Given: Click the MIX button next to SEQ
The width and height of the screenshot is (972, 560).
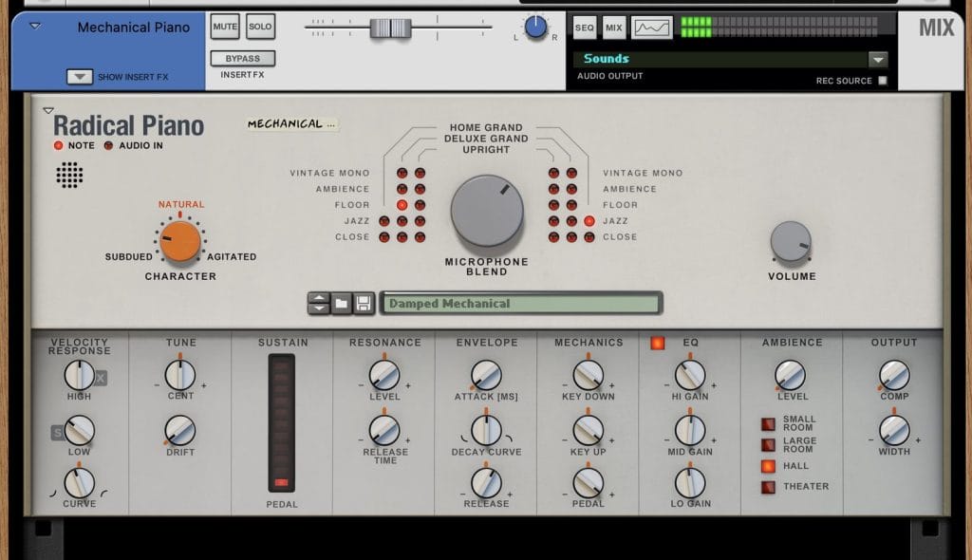Looking at the screenshot, I should pos(613,28).
